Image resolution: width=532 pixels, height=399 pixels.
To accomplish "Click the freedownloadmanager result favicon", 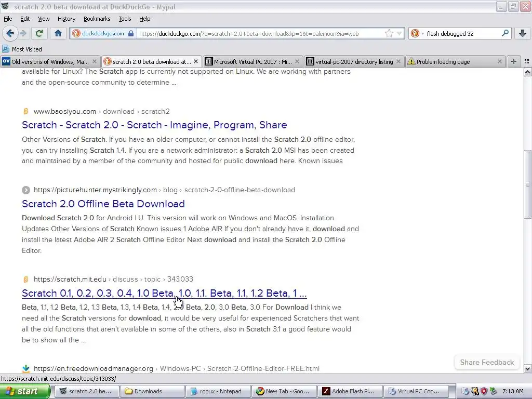I will (26, 368).
